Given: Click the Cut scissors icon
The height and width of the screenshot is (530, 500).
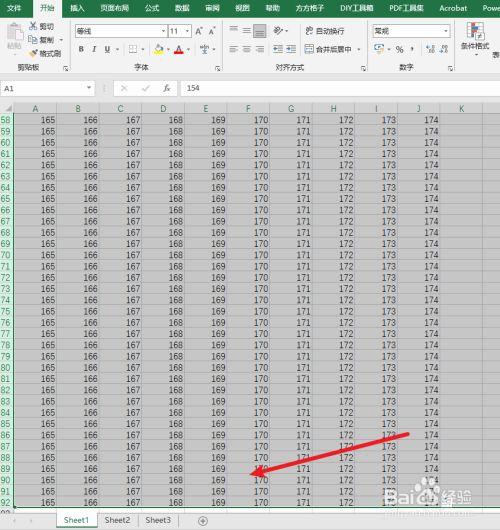Looking at the screenshot, I should point(33,26).
